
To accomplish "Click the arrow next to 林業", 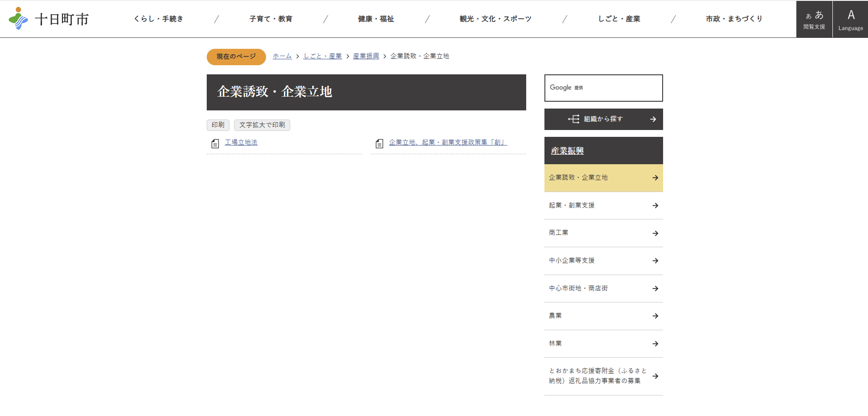I will 655,344.
